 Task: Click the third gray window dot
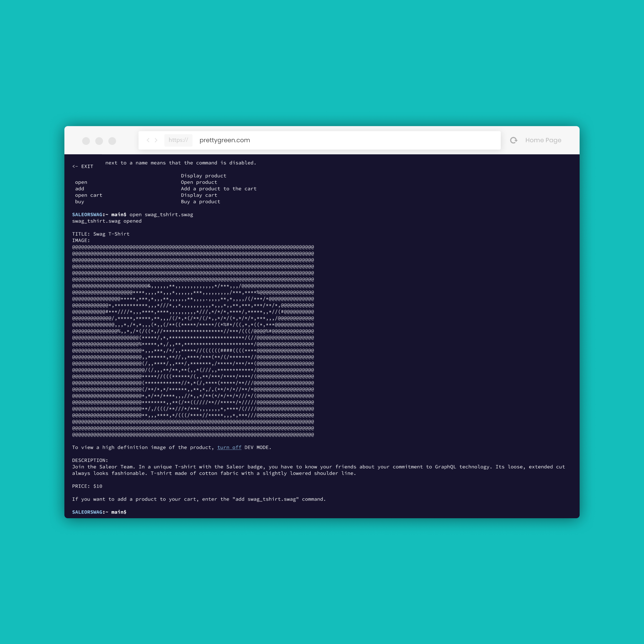(x=112, y=141)
